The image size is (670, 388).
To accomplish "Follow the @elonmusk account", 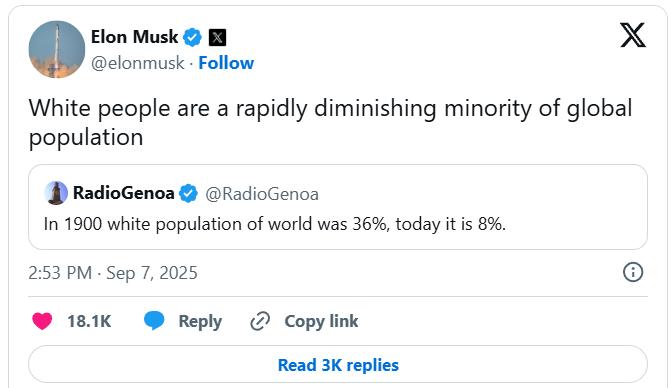I will (226, 63).
